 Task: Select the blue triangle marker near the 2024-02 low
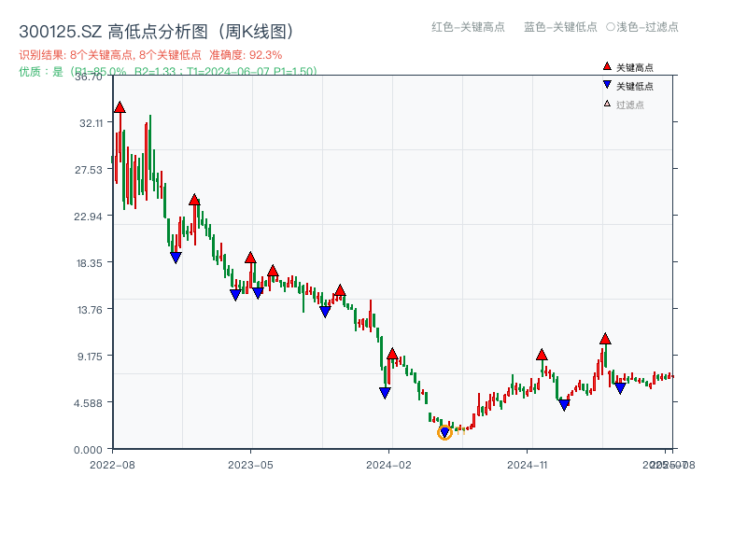tap(385, 392)
